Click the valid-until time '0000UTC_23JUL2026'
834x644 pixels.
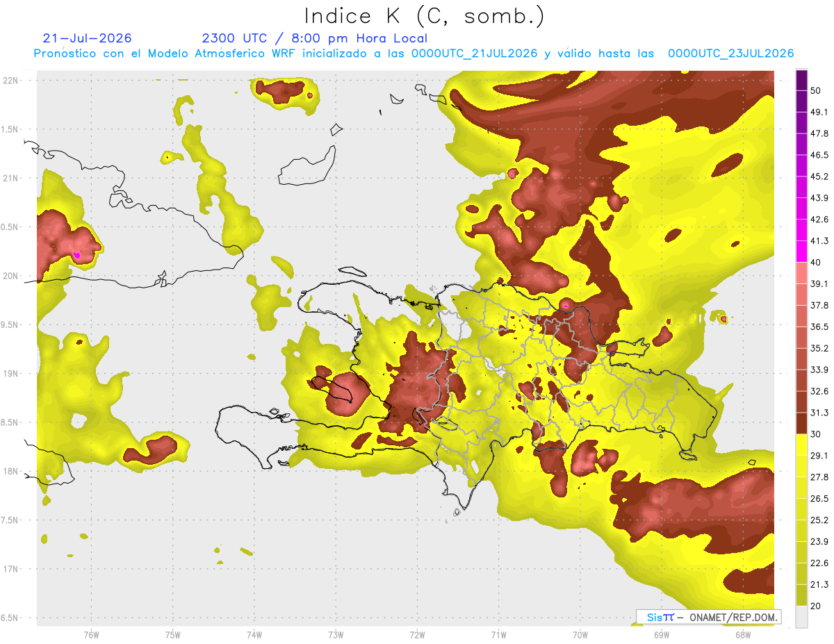(730, 53)
